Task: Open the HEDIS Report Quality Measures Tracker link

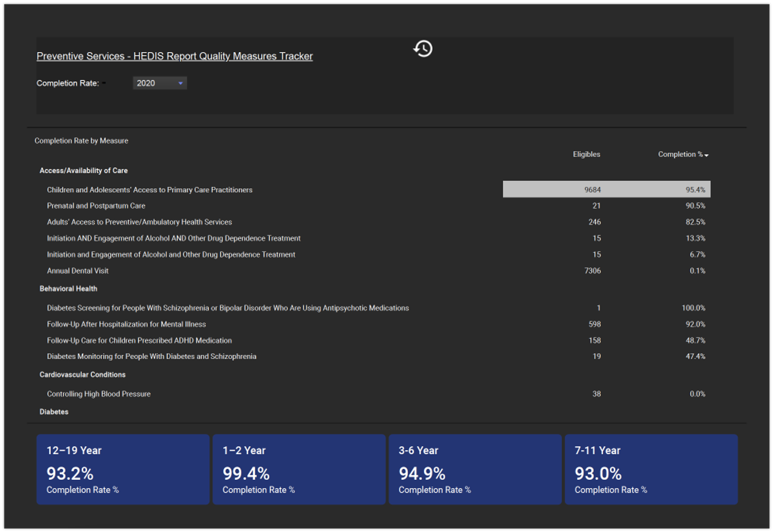Action: 175,56
